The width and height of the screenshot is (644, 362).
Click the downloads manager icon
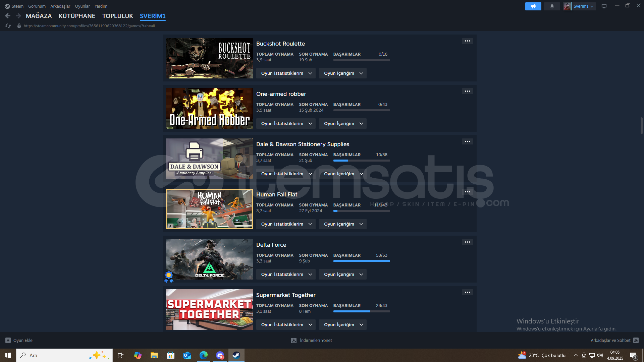pos(294,340)
